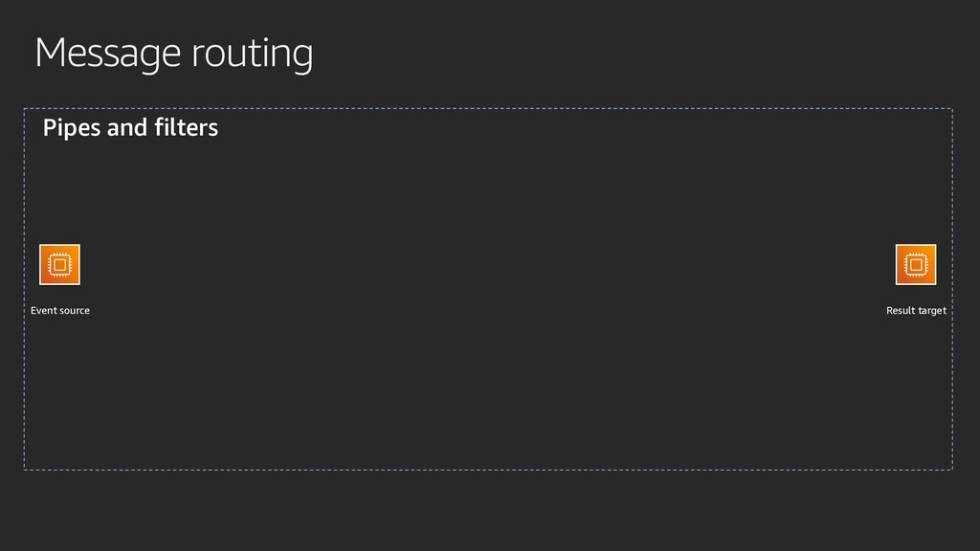Click the "Result target" label text

[916, 311]
